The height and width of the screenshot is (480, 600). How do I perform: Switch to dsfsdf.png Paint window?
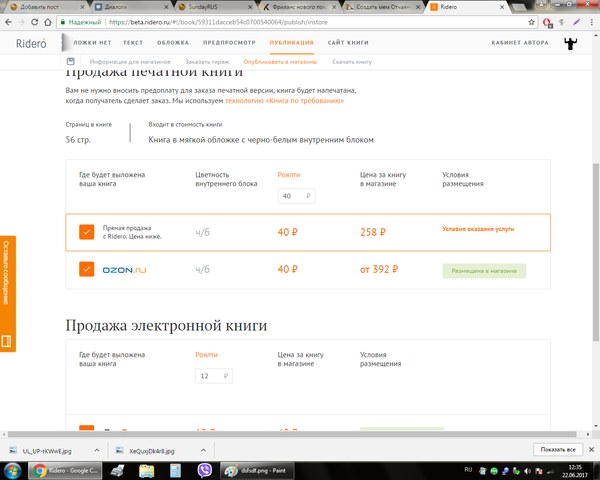coord(255,470)
